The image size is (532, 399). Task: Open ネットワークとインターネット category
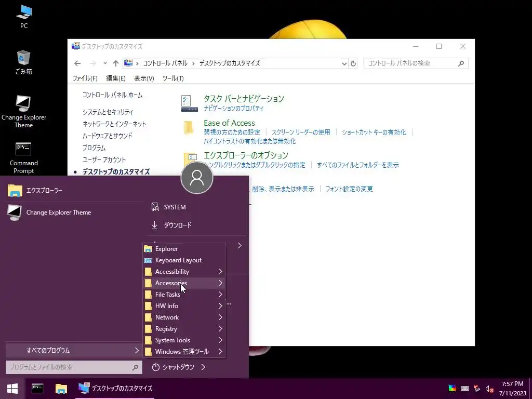click(114, 124)
